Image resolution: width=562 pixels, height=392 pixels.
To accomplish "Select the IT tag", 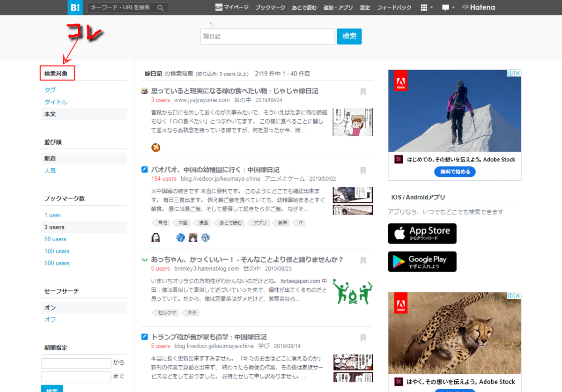I will pyautogui.click(x=300, y=223).
